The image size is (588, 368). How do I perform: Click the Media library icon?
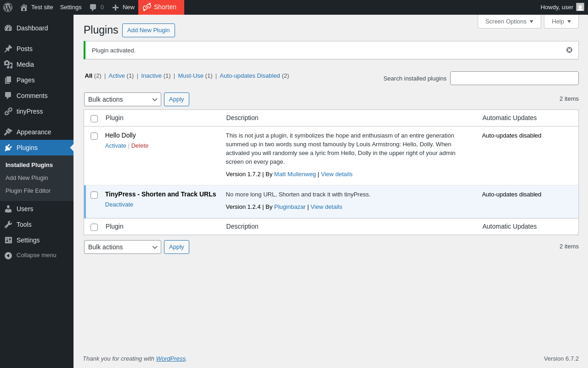[x=8, y=64]
